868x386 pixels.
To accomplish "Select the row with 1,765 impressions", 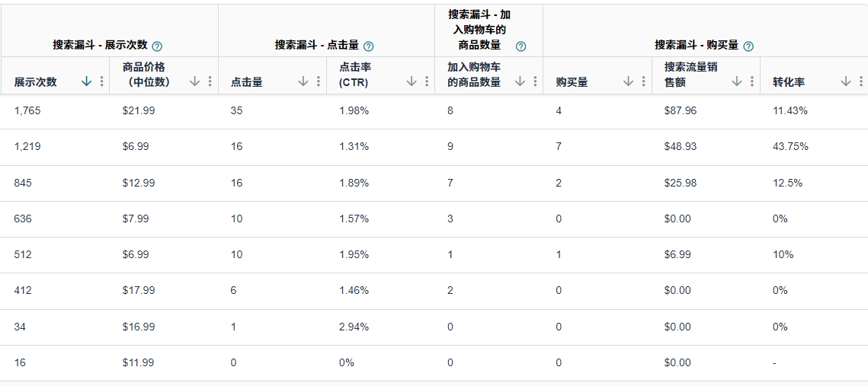I will coord(27,110).
